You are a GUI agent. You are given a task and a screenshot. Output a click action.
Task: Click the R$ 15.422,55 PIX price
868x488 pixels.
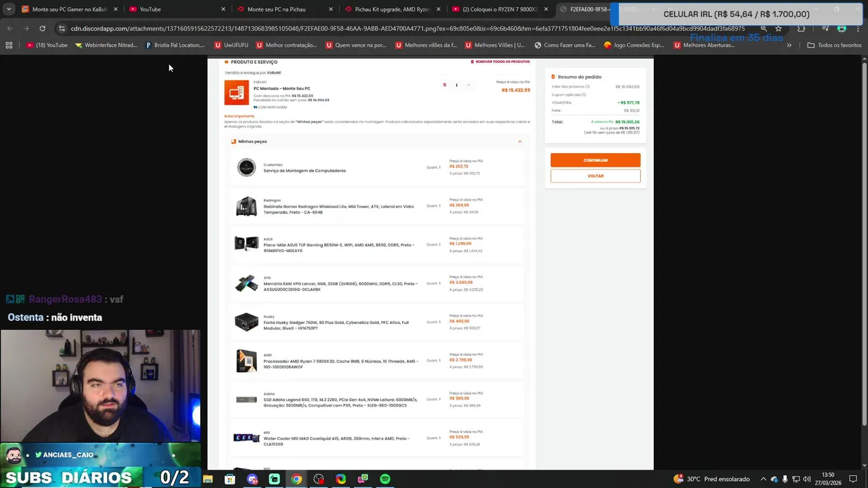pyautogui.click(x=515, y=90)
